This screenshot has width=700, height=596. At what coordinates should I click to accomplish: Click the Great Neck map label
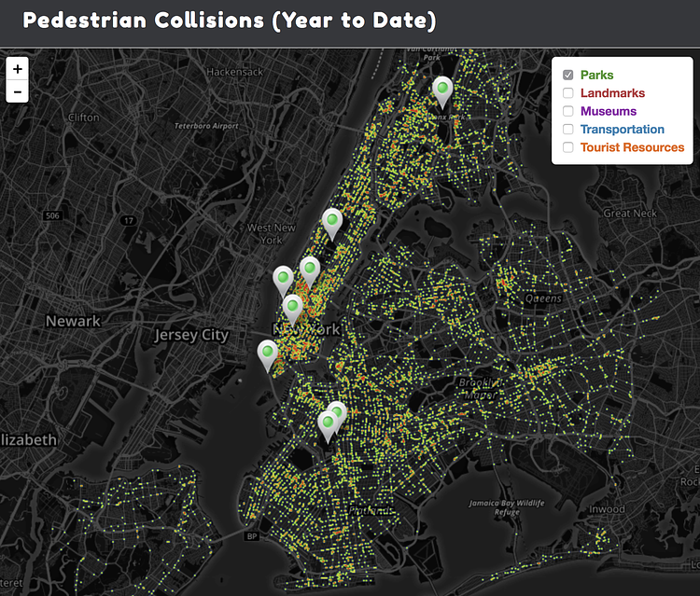pyautogui.click(x=630, y=214)
